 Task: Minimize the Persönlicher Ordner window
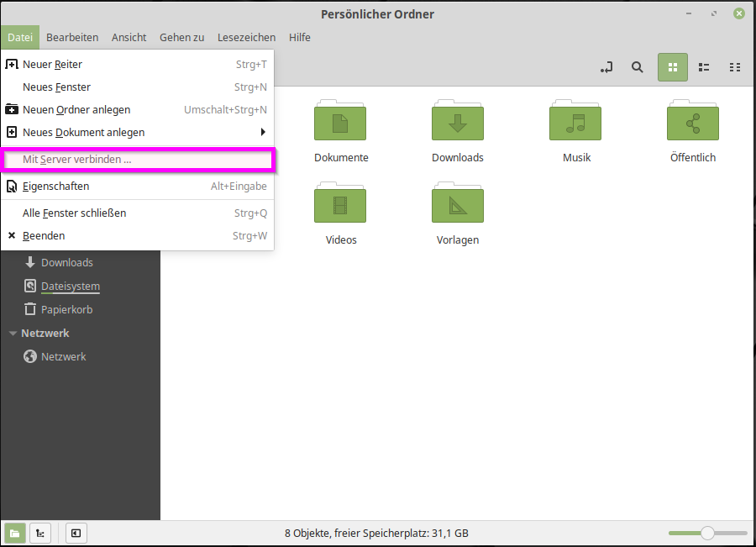[x=689, y=13]
